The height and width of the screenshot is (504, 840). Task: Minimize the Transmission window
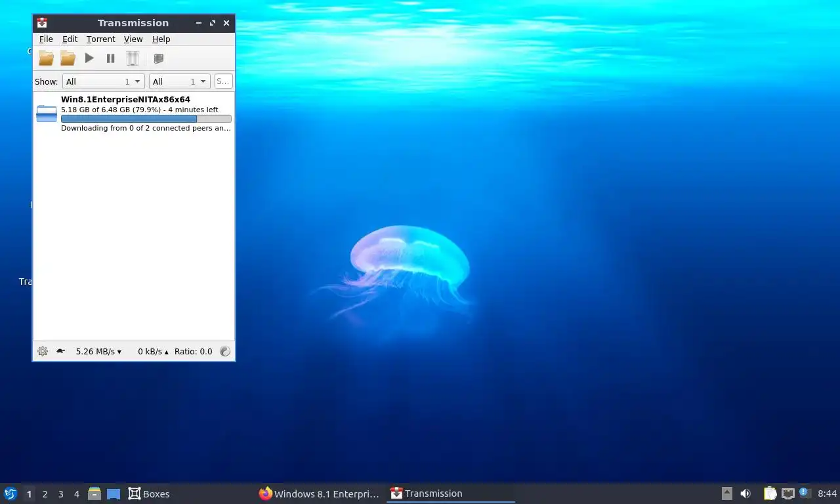tap(199, 23)
